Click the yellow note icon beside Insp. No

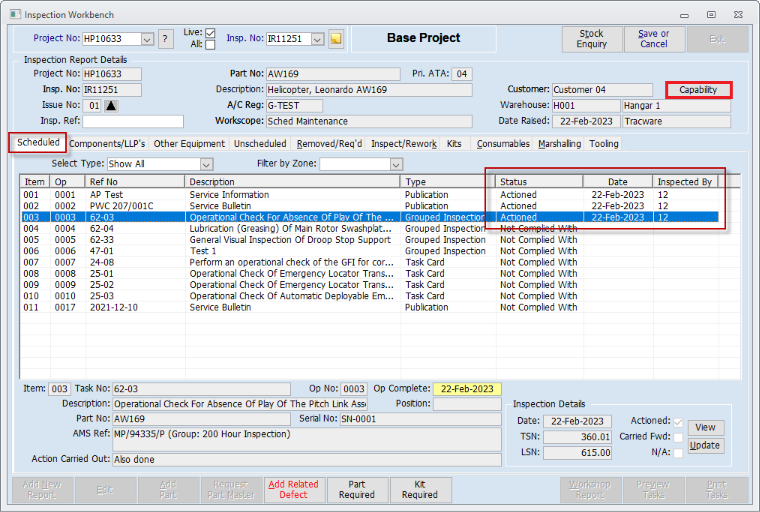pos(337,39)
